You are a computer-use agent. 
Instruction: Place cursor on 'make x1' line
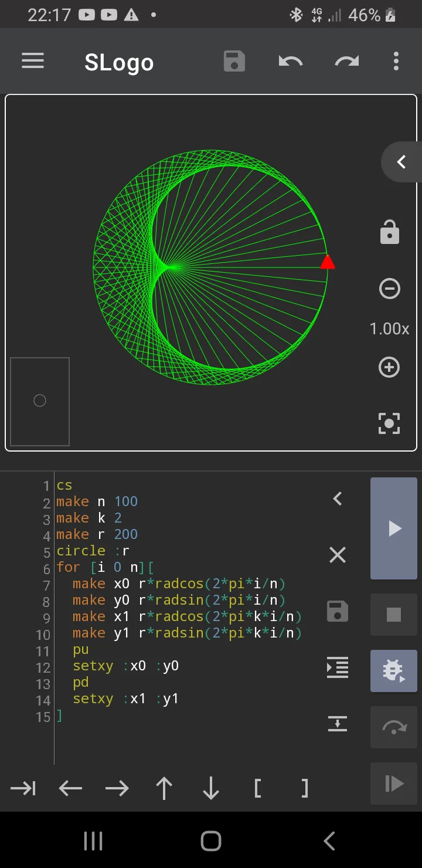[188, 617]
